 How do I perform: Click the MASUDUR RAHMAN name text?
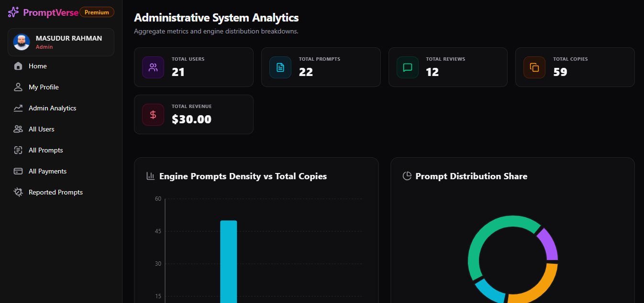69,38
